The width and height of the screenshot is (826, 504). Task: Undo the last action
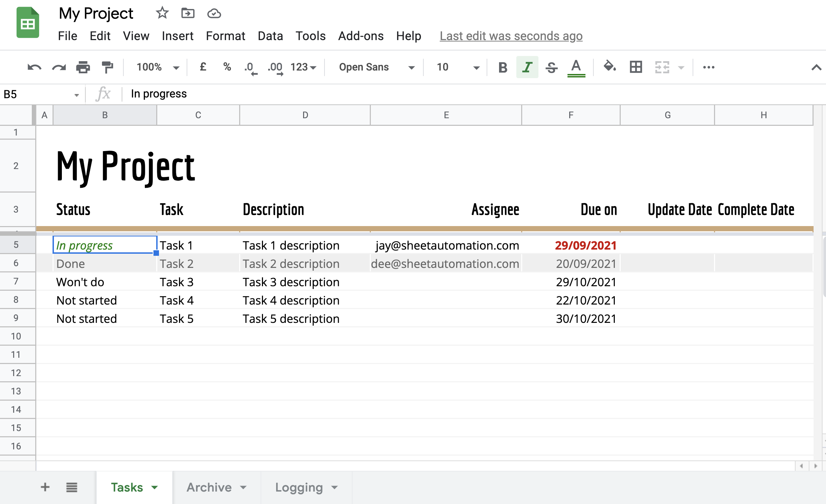tap(34, 67)
